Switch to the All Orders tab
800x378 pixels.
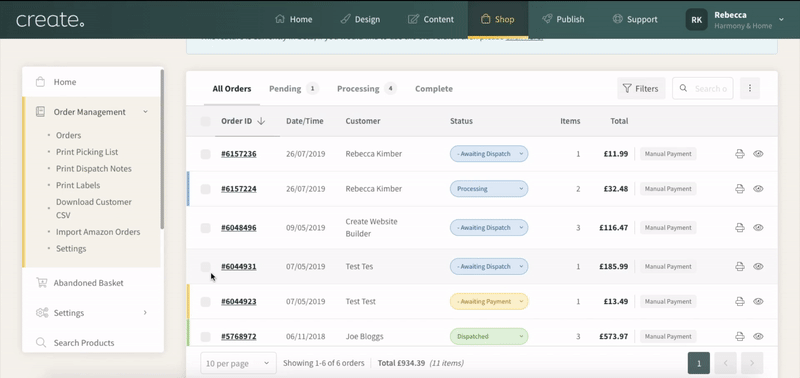(x=232, y=89)
